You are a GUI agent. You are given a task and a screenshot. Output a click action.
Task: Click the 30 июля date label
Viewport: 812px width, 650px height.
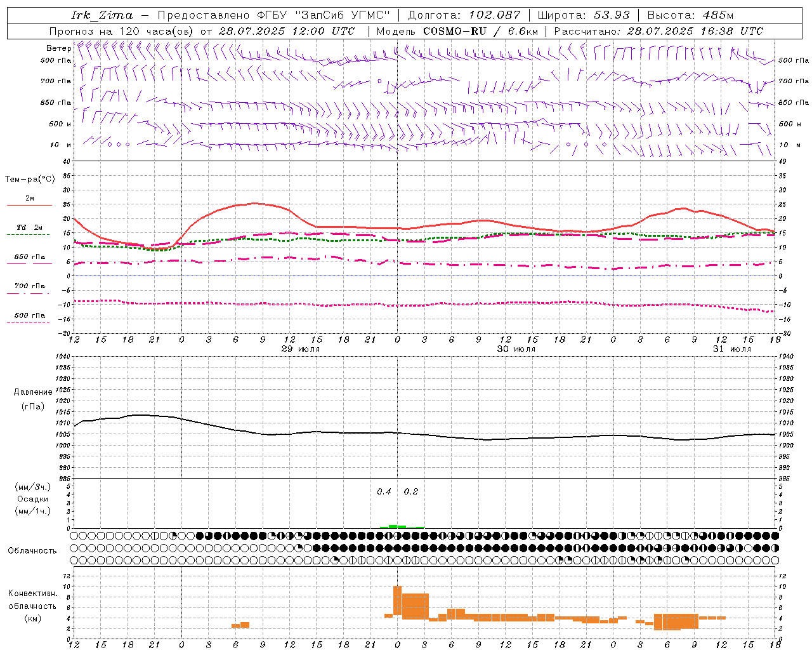516,349
